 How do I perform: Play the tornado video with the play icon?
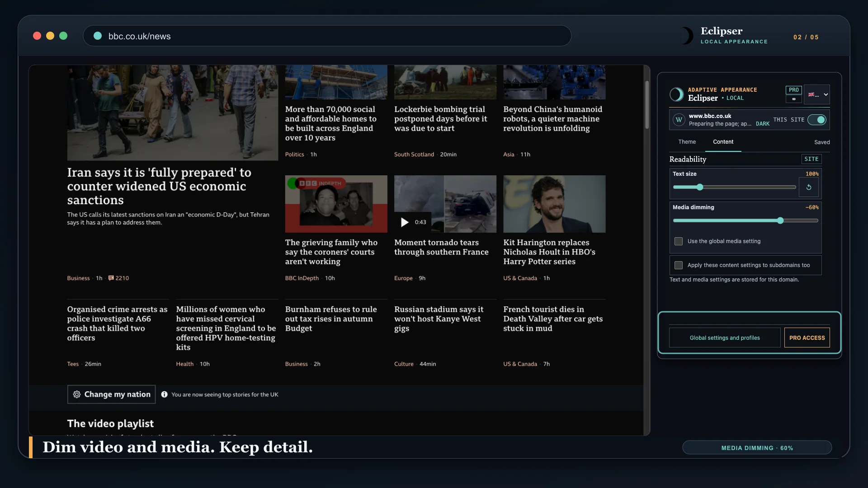tap(405, 222)
